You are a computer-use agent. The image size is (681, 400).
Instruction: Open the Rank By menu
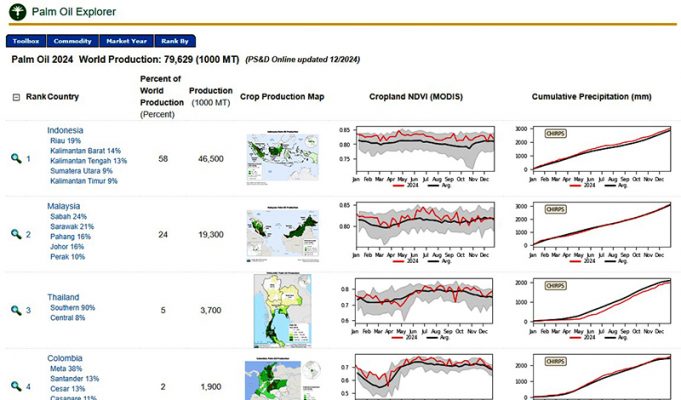174,41
